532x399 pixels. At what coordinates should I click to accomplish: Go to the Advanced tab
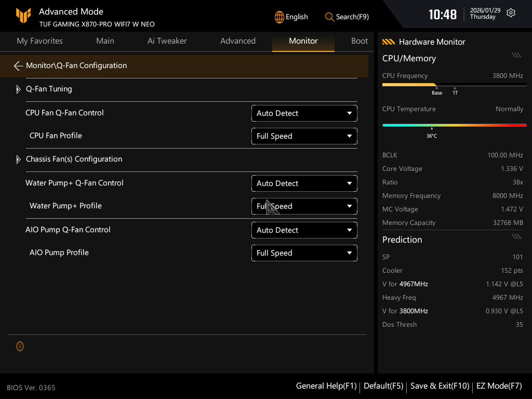(238, 41)
